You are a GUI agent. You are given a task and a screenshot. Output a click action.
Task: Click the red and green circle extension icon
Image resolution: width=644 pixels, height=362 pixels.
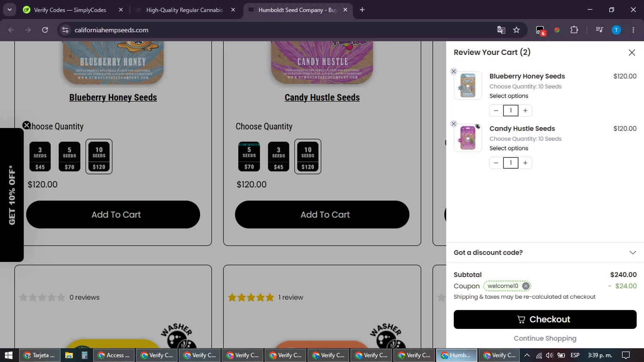point(557,30)
